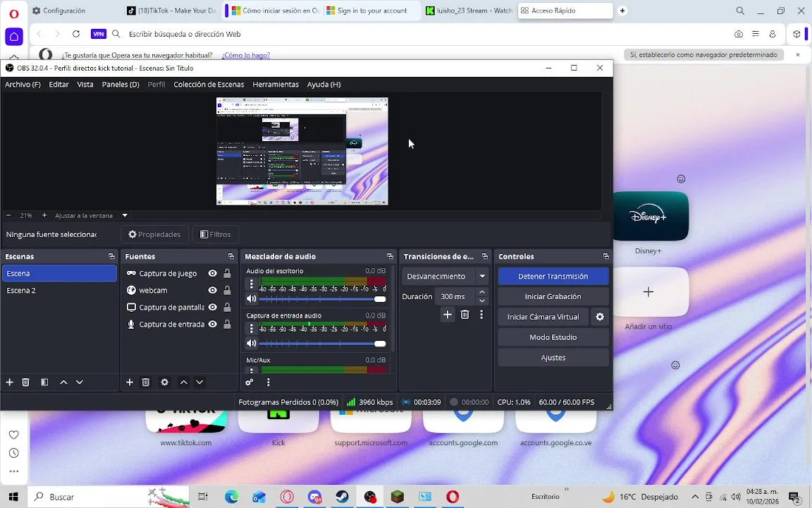
Task: Open Ajustar a la ventana scaling dropdown
Action: 125,215
